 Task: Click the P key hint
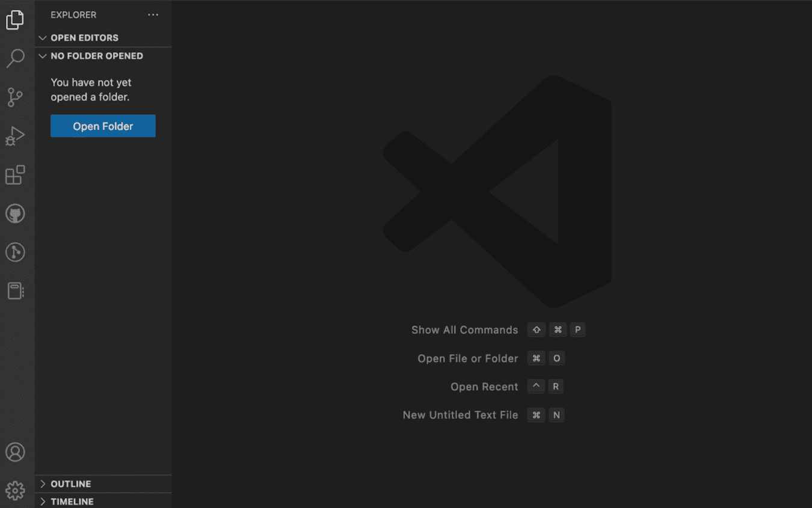[x=577, y=329]
